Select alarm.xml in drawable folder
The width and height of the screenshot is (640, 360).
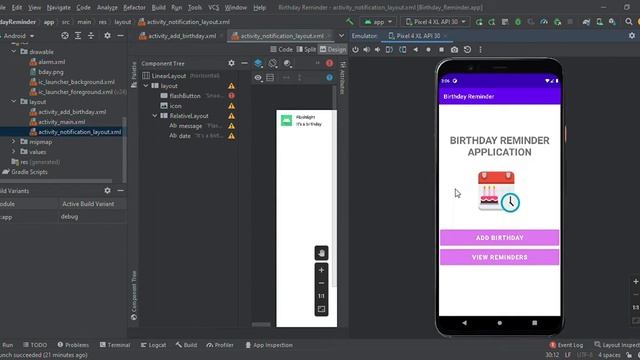tap(51, 62)
